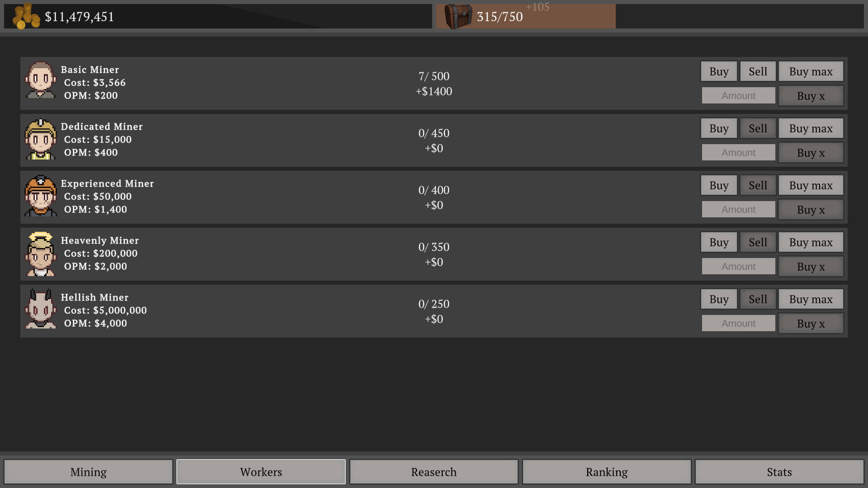
Task: Buy a Basic Miner worker
Action: click(x=718, y=71)
